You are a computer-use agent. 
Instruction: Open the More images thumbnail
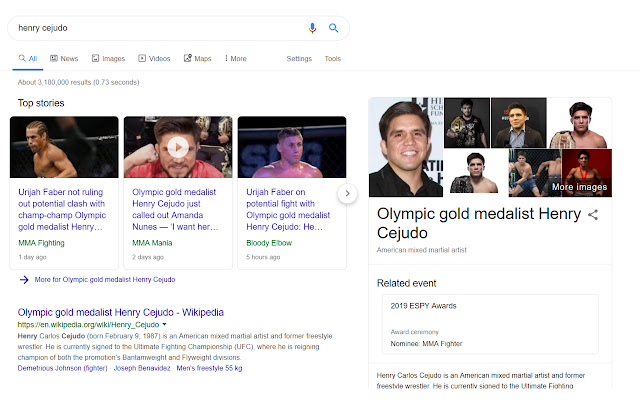point(578,173)
